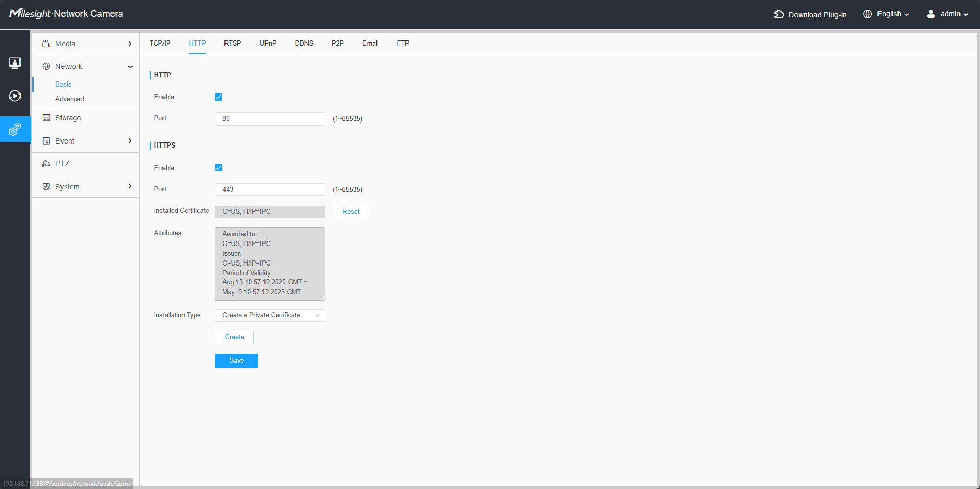Select the Settings gears icon
The image size is (980, 489).
click(x=15, y=129)
